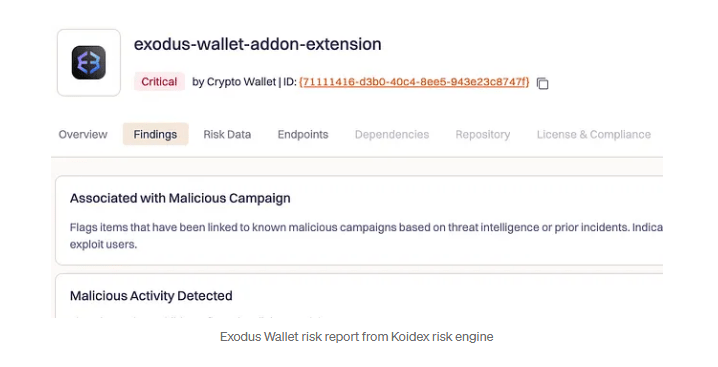Click the faded text under Malicious Activity Detected
Screen dimensions: 718x367
point(197,317)
